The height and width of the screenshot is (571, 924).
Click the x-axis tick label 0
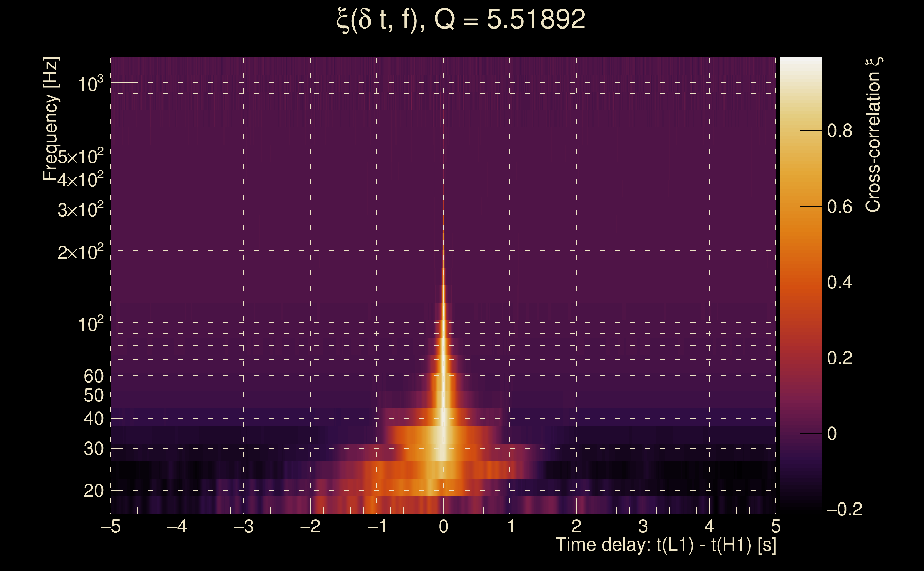coord(443,526)
